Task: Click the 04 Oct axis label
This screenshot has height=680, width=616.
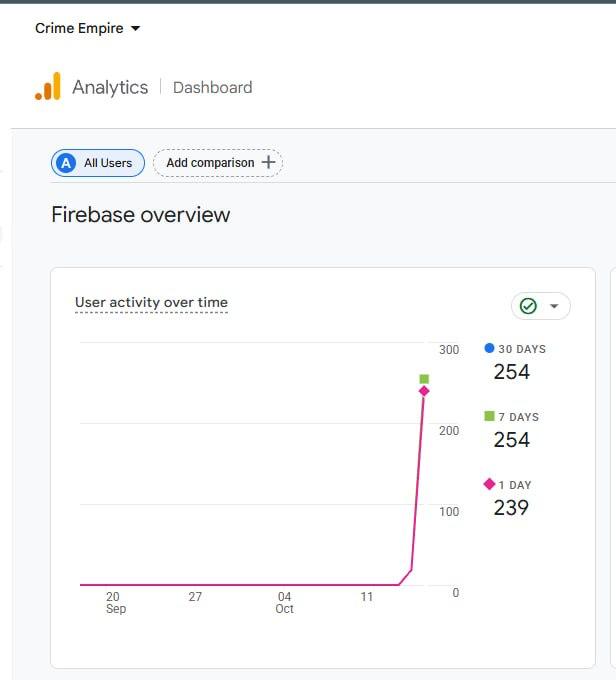Action: click(285, 602)
